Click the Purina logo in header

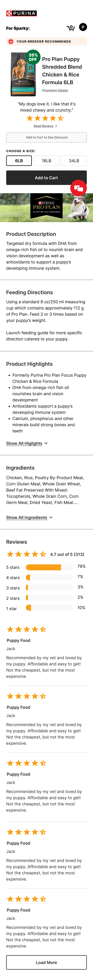click(21, 13)
